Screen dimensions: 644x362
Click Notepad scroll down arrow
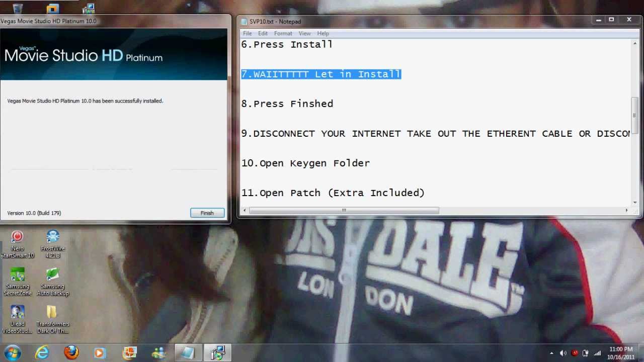634,202
